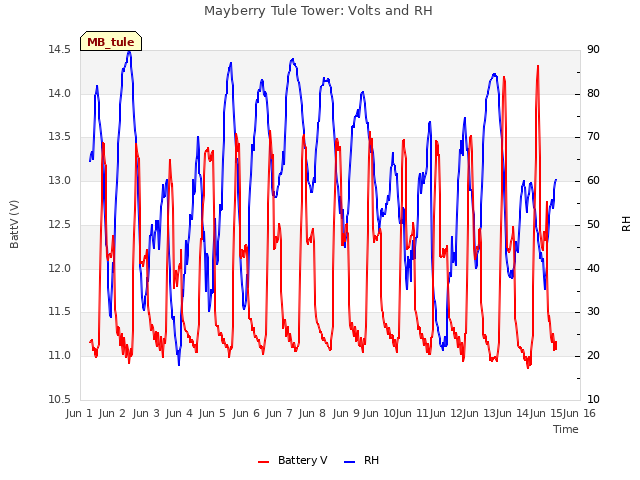The height and width of the screenshot is (480, 640).
Task: Click the 11.0 voltage tick label
Action: (x=59, y=356)
